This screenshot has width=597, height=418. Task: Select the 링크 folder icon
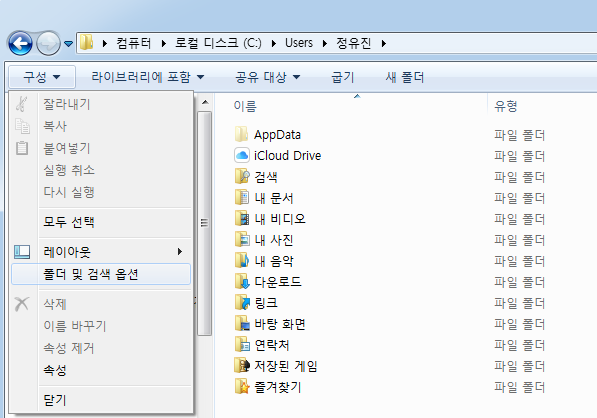click(242, 303)
